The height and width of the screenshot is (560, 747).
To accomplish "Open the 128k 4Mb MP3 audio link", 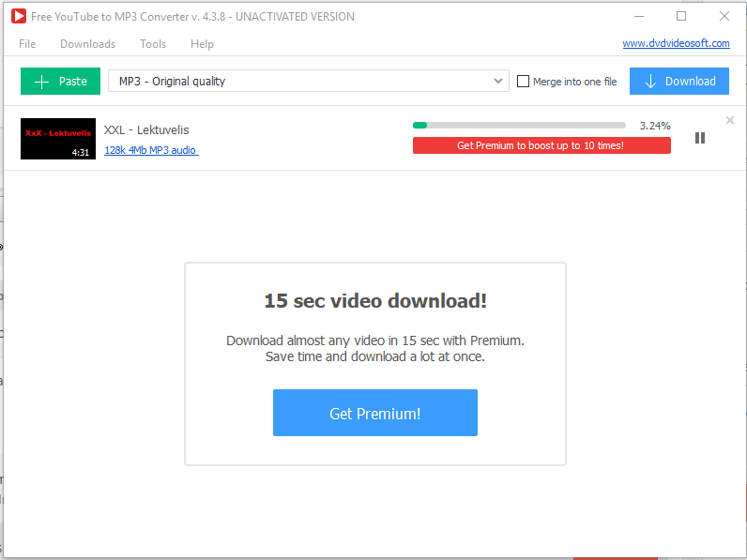I will pos(151,150).
